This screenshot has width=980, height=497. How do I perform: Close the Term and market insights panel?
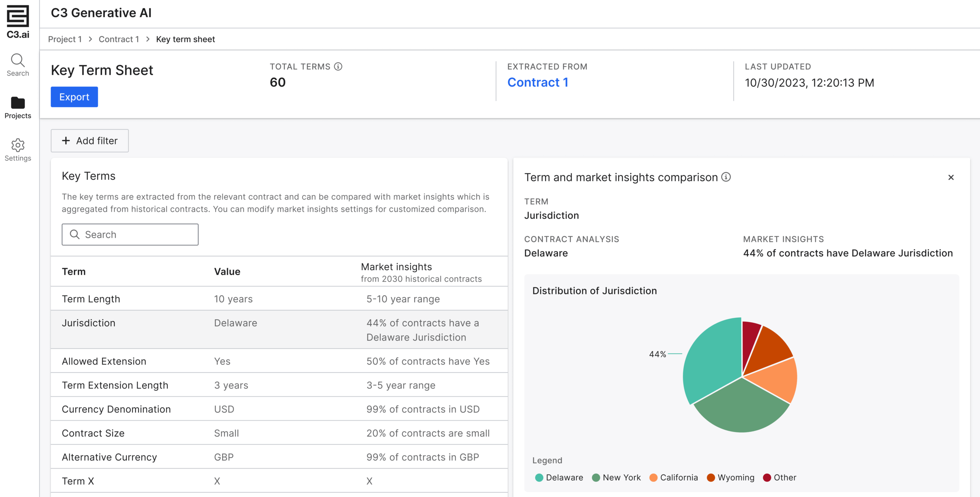951,177
